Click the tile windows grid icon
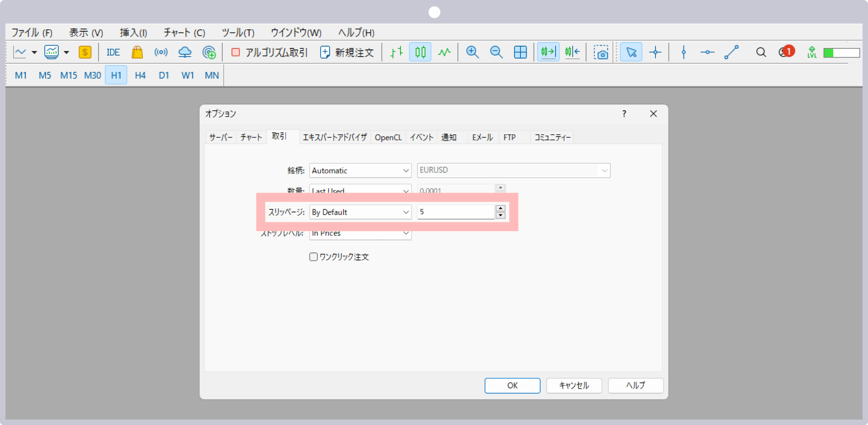Image resolution: width=868 pixels, height=425 pixels. click(x=520, y=52)
